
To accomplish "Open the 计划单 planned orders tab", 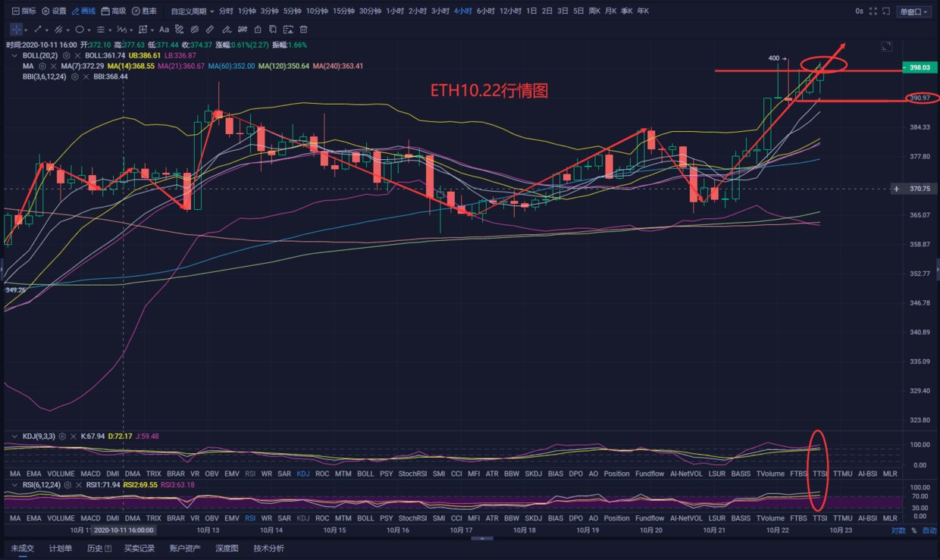I will (61, 548).
